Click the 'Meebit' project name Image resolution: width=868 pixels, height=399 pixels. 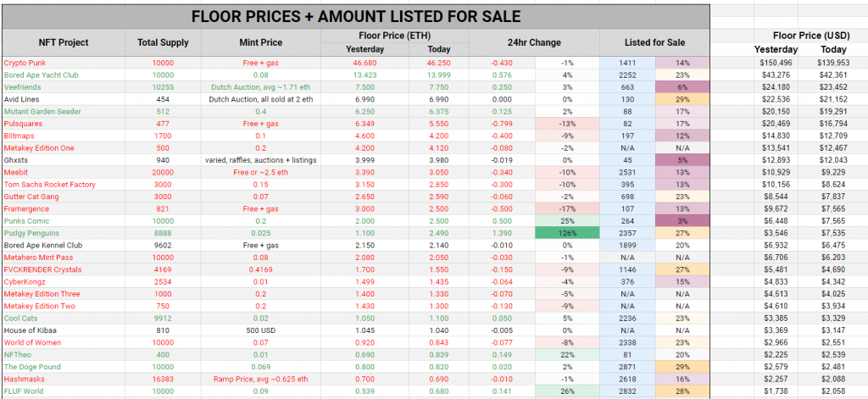[64, 173]
